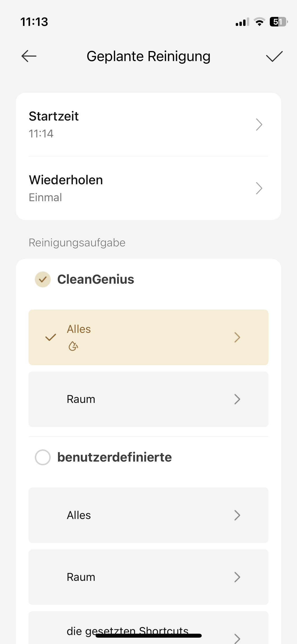This screenshot has width=297, height=644.
Task: Tap the cellular signal bars icon
Action: (242, 22)
